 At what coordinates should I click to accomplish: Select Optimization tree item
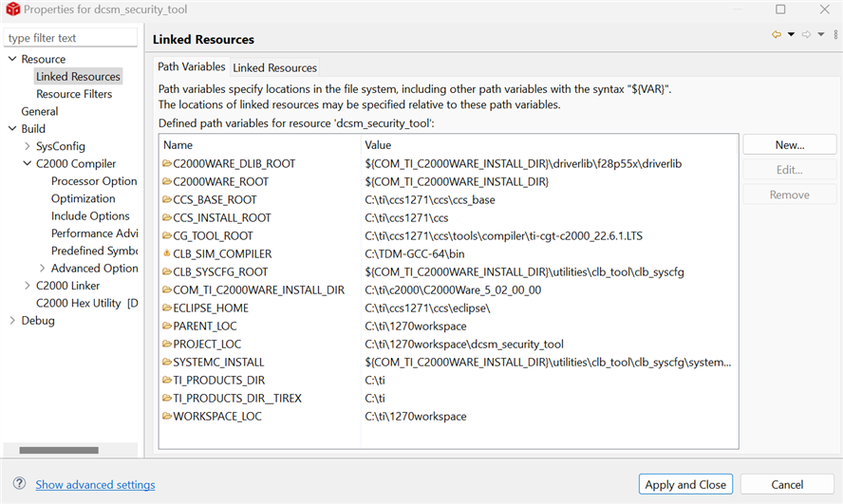84,198
